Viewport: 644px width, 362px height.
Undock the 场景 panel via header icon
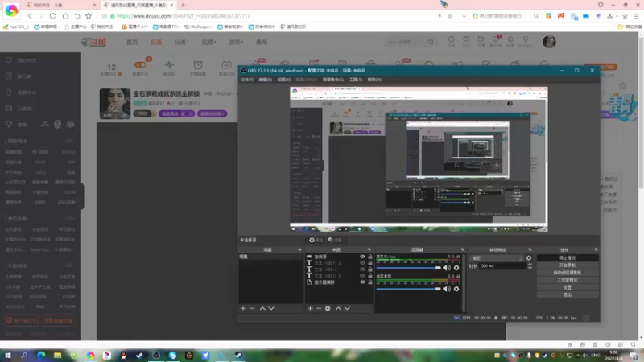pos(299,249)
